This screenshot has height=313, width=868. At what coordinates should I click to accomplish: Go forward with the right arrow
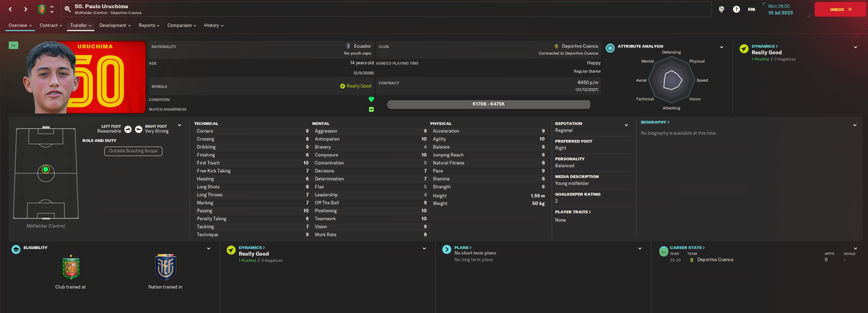tap(26, 10)
